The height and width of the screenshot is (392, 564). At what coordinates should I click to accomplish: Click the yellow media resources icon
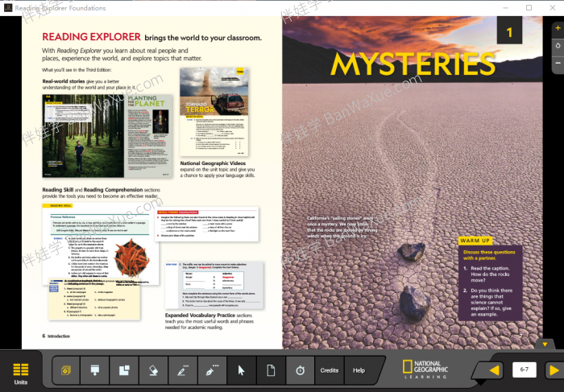66,370
